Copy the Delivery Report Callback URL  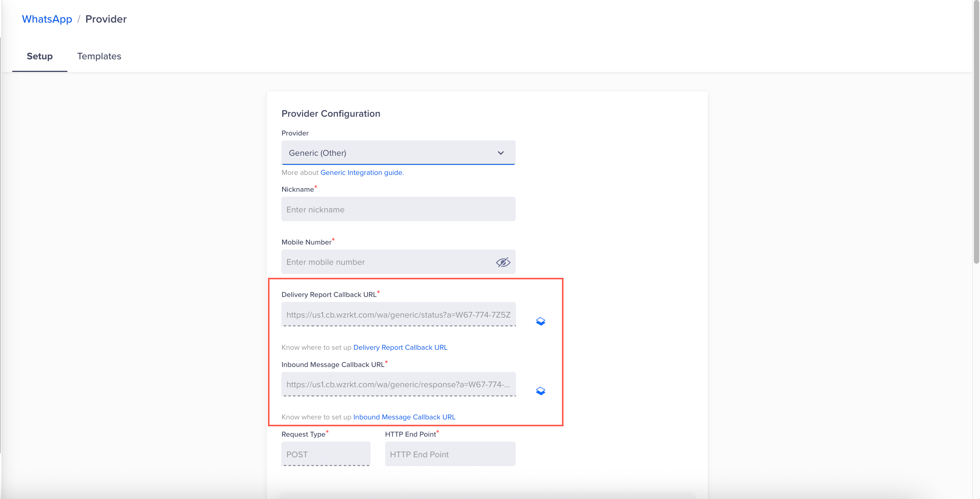click(540, 321)
